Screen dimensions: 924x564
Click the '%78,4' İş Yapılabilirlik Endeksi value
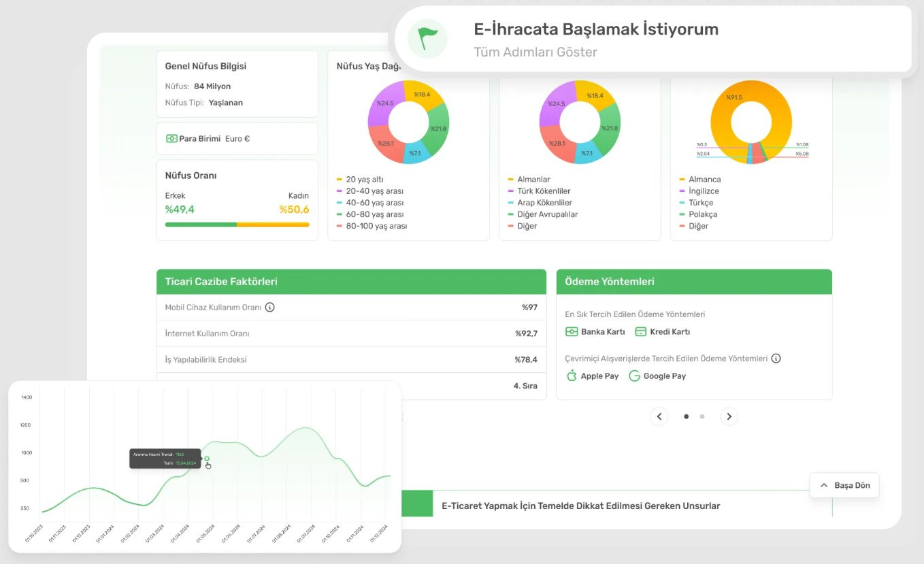pos(526,359)
